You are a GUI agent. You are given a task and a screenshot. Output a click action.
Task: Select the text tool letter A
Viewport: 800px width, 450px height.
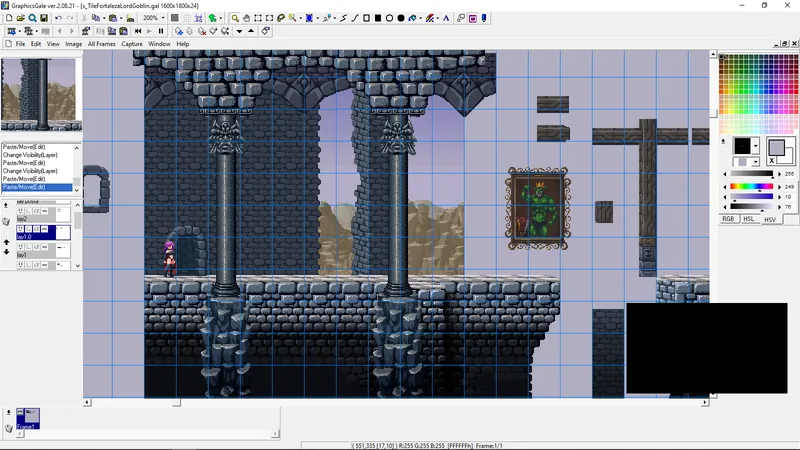(x=446, y=18)
